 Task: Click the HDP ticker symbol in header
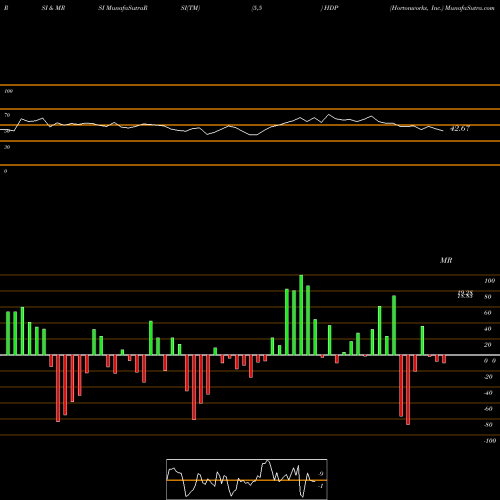coord(330,8)
